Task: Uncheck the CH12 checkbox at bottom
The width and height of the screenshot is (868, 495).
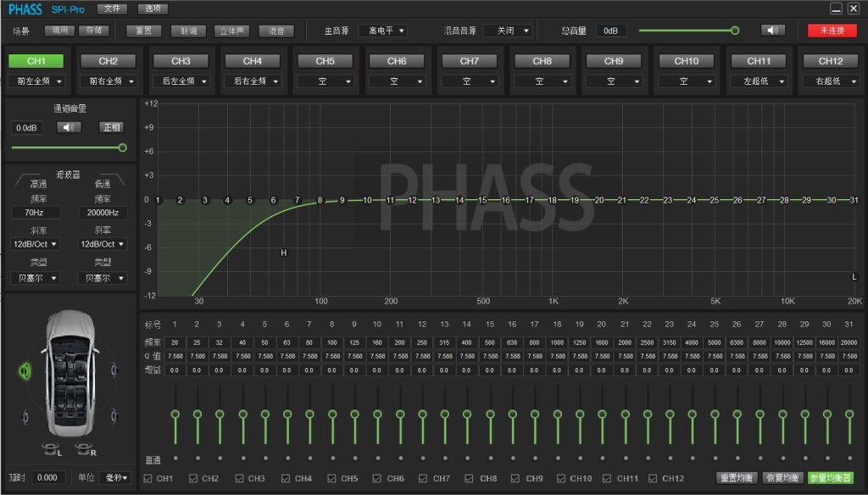Action: pos(653,478)
